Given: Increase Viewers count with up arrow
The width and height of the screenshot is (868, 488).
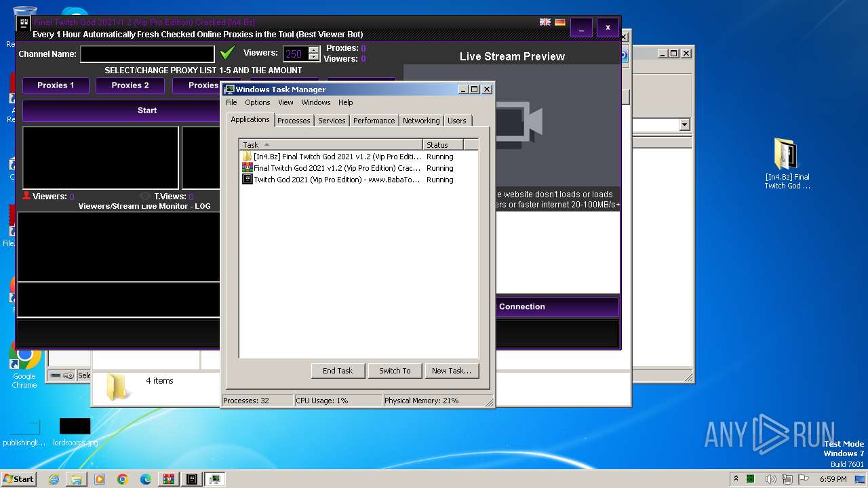Looking at the screenshot, I should [x=313, y=50].
